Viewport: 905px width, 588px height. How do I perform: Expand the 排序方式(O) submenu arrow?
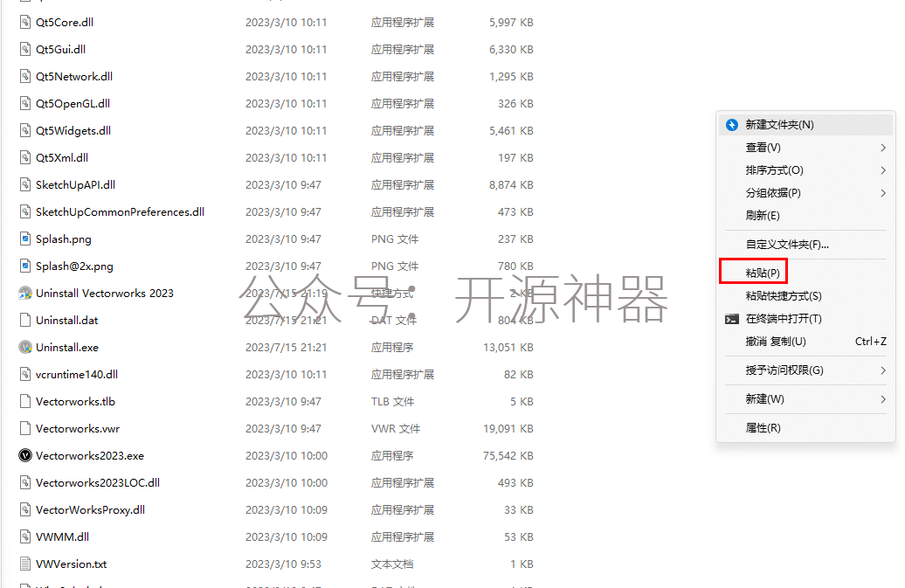(883, 170)
